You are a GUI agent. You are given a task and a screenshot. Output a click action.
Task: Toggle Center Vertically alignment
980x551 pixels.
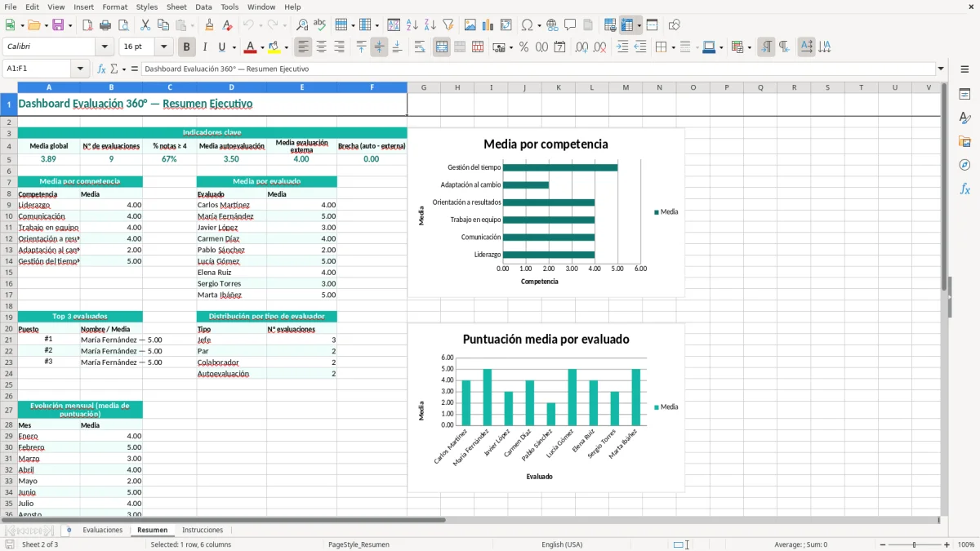(x=379, y=47)
